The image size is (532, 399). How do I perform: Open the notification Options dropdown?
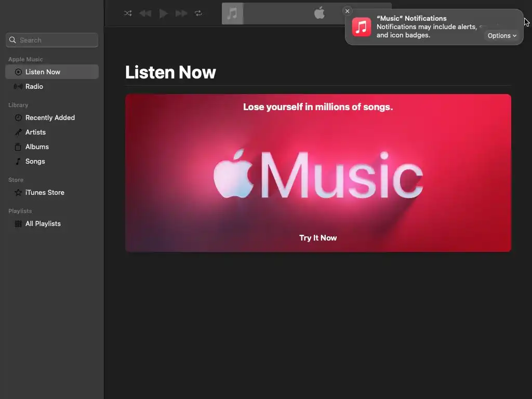tap(502, 36)
